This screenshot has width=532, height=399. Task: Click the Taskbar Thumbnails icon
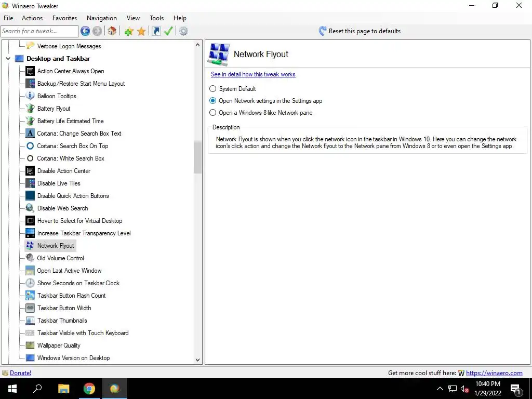coord(30,321)
